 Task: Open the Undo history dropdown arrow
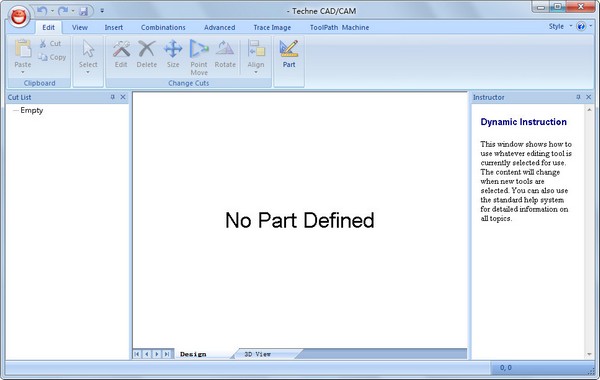click(52, 11)
